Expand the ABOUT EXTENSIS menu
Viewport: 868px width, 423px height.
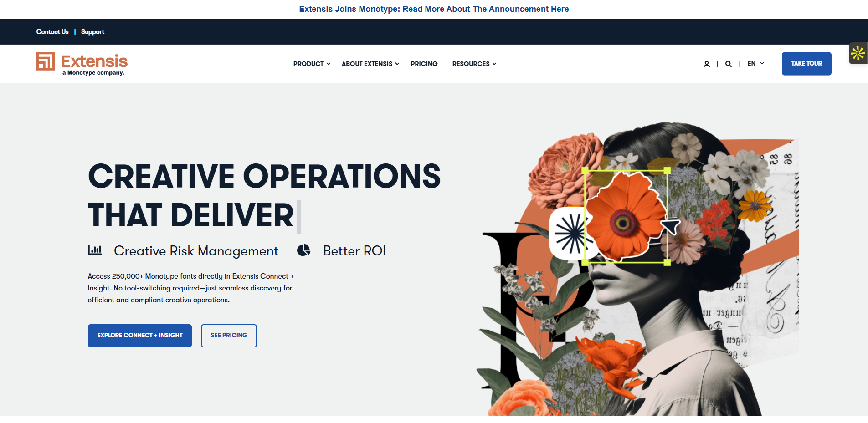370,64
